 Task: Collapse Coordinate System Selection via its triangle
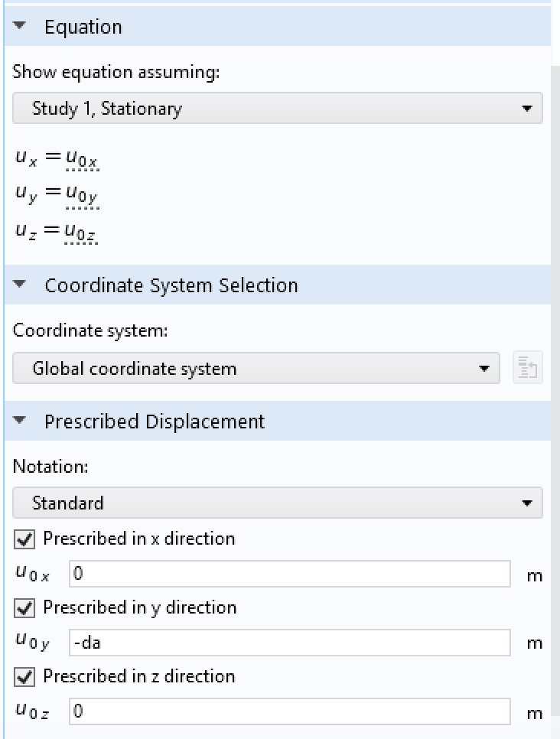pyautogui.click(x=21, y=285)
